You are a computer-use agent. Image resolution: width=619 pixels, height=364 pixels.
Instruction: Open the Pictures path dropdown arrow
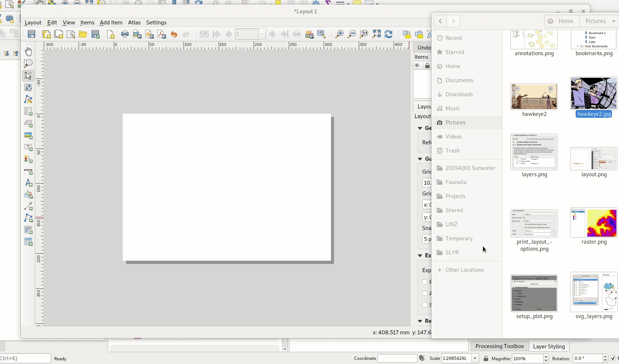tap(613, 21)
